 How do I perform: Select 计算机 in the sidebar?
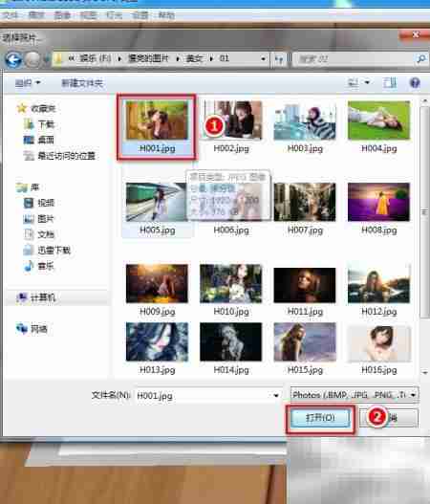(x=36, y=297)
